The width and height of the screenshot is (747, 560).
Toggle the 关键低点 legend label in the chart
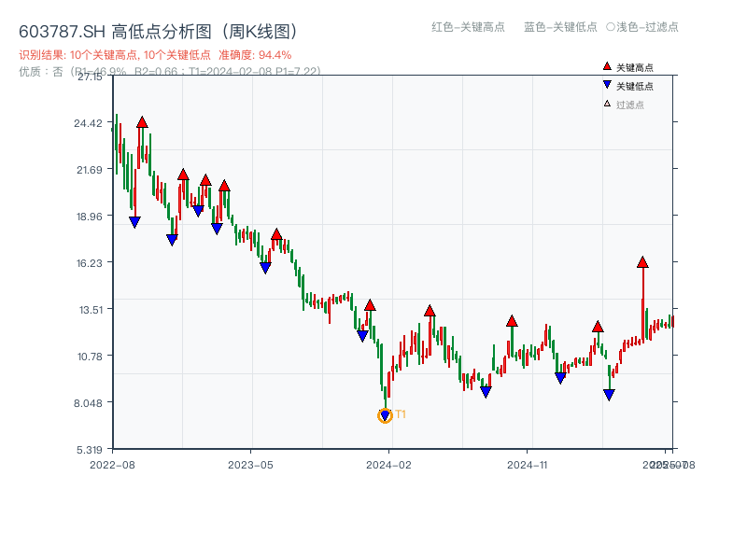click(x=635, y=86)
